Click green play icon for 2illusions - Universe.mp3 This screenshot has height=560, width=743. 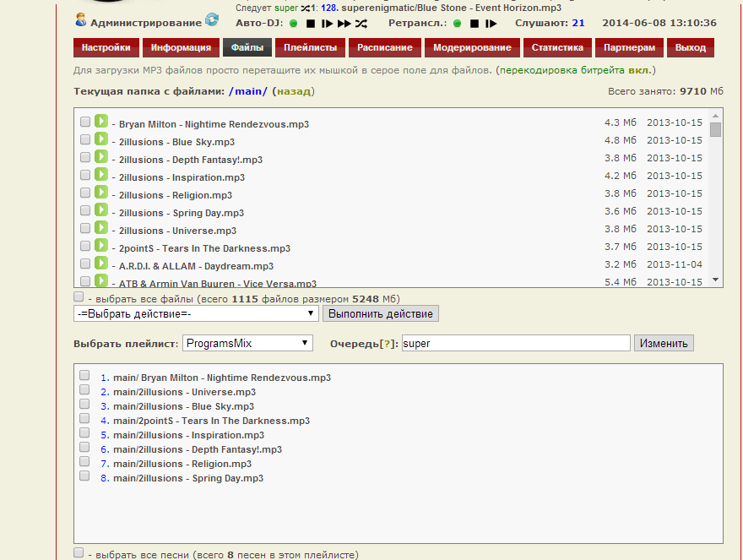click(101, 228)
